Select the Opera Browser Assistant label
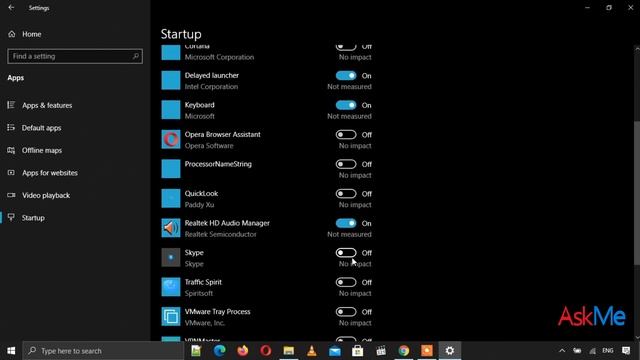This screenshot has height=360, width=640. click(222, 134)
